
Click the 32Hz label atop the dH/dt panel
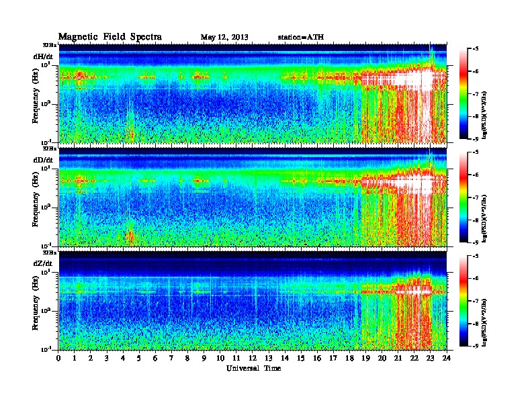(50, 45)
